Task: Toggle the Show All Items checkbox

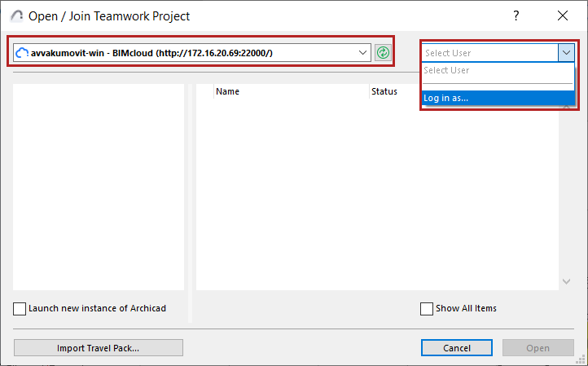Action: 427,309
